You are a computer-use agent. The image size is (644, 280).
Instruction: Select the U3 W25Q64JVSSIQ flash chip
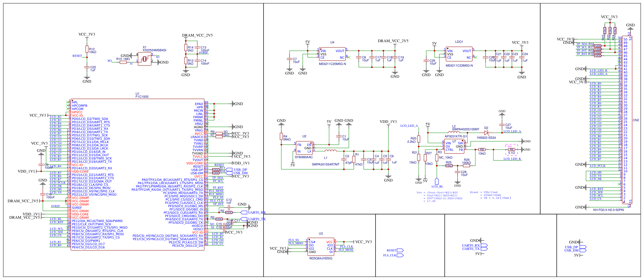pyautogui.click(x=321, y=247)
